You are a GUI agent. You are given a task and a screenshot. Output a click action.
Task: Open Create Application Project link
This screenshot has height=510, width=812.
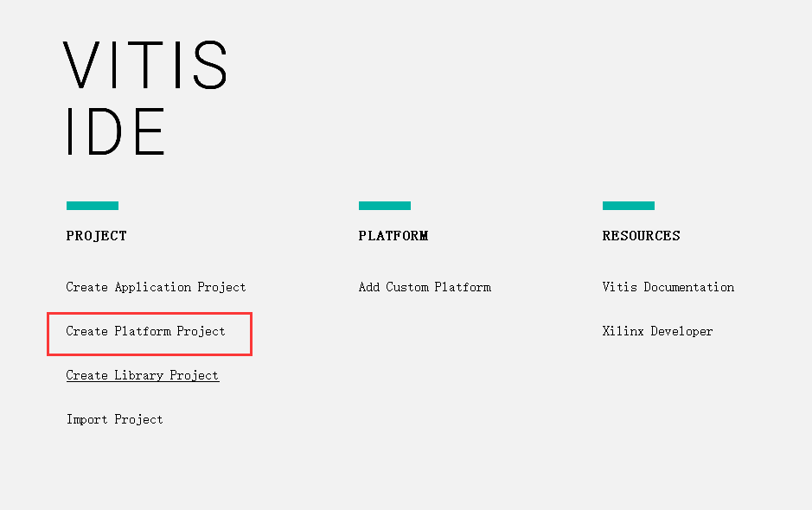click(156, 287)
